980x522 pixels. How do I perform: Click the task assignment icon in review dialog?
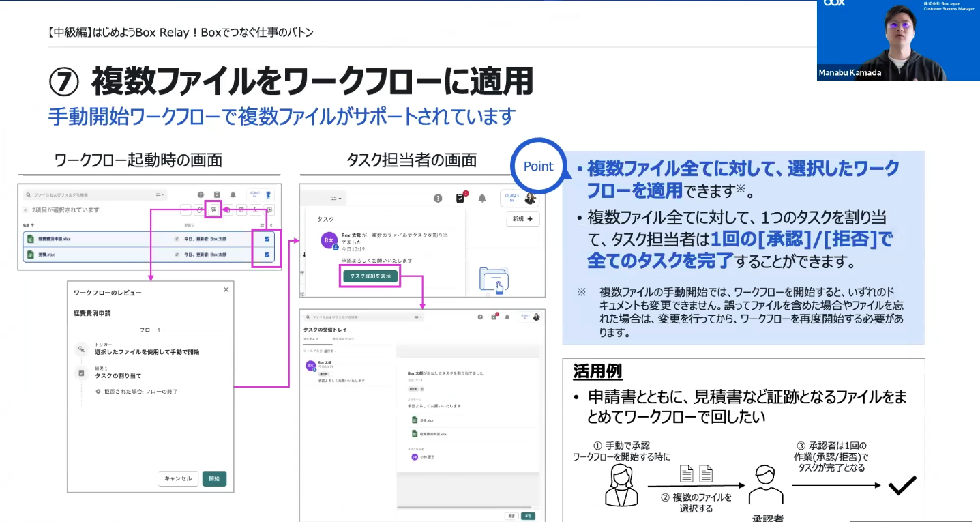pyautogui.click(x=81, y=373)
